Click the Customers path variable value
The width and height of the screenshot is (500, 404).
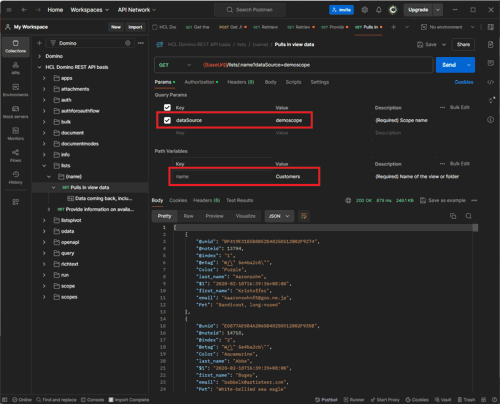click(288, 177)
